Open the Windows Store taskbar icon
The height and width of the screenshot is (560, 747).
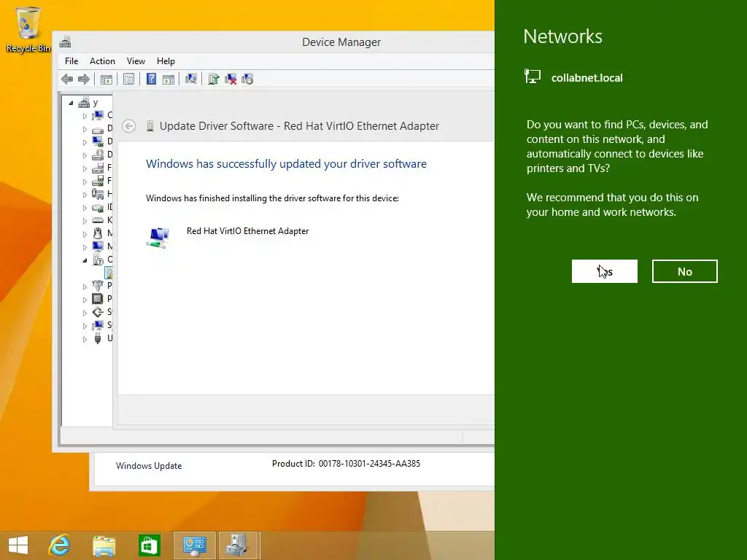[149, 545]
